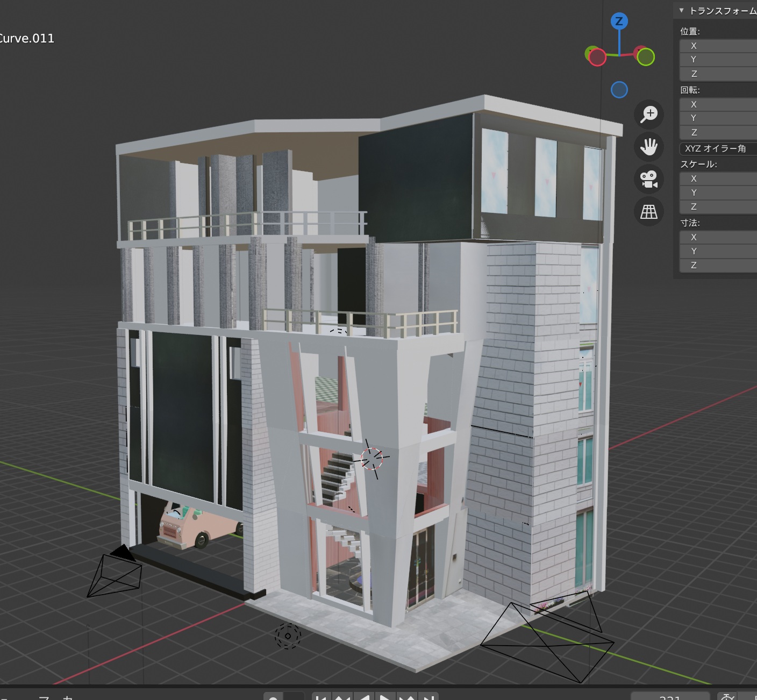Switch perspective/orthographic with the grid icon
This screenshot has height=700, width=757.
[x=649, y=211]
